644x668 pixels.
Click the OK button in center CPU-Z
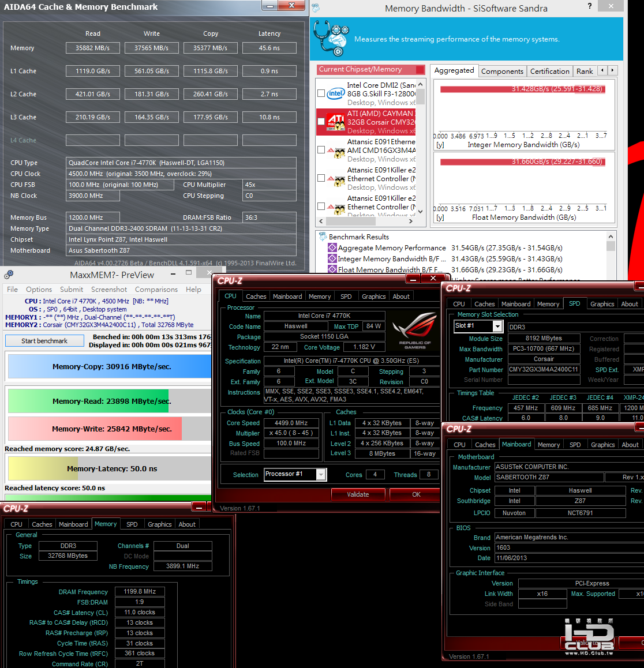pyautogui.click(x=416, y=494)
